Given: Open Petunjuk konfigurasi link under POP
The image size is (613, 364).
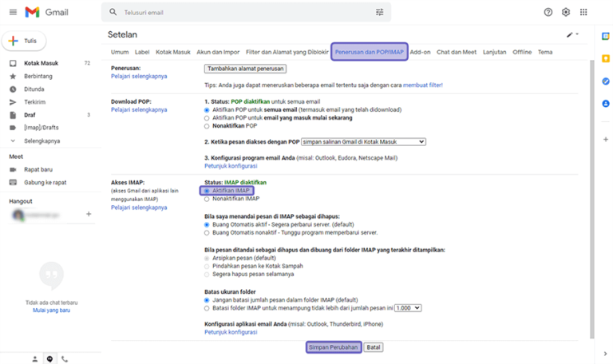Looking at the screenshot, I should click(231, 166).
